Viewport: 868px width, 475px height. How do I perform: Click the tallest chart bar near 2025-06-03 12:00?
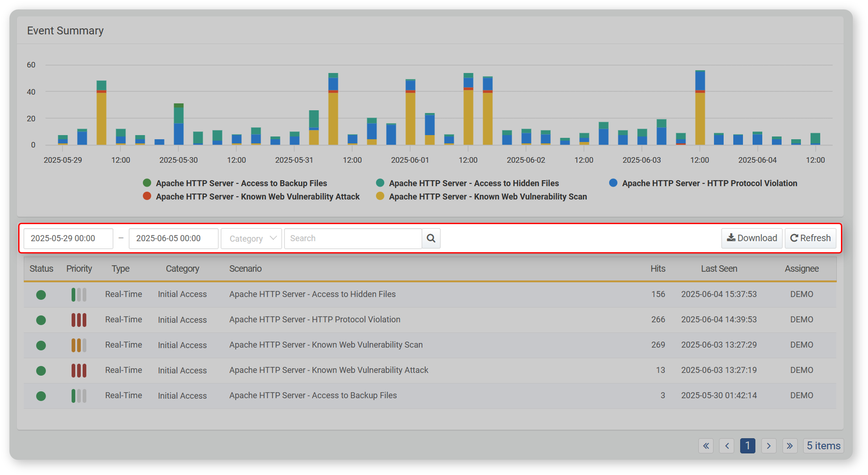click(x=700, y=108)
